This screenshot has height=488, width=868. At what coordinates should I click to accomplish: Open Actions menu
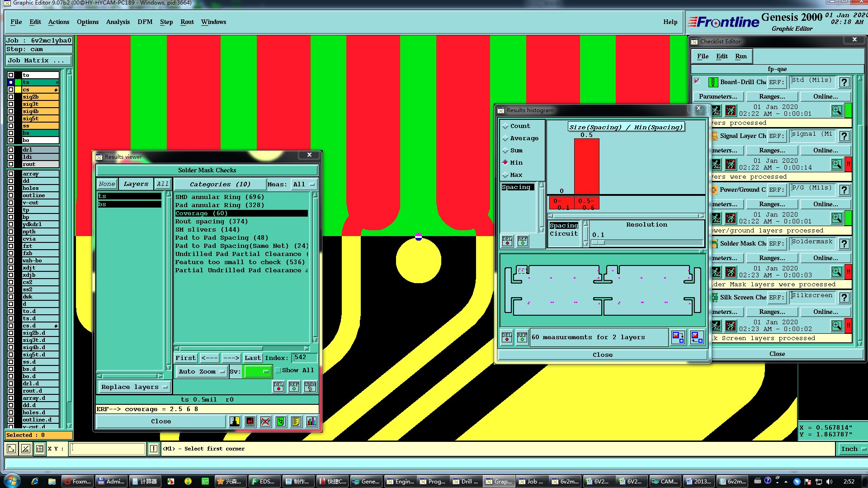59,22
